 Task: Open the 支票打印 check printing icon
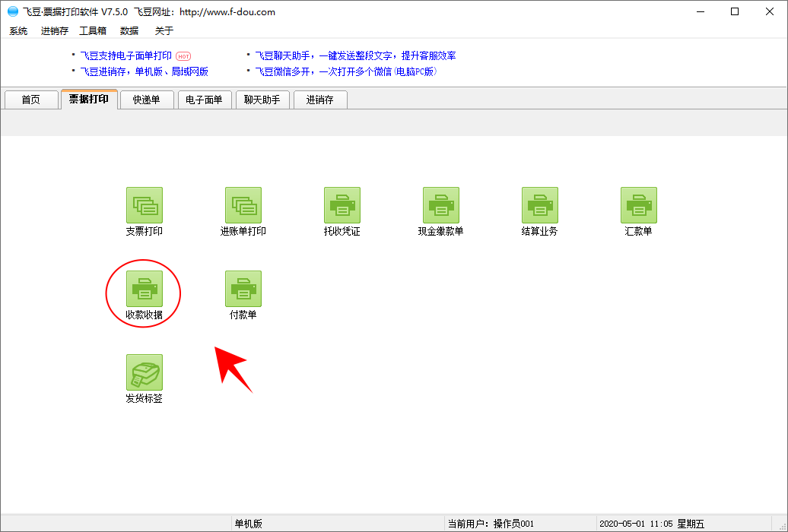[145, 205]
